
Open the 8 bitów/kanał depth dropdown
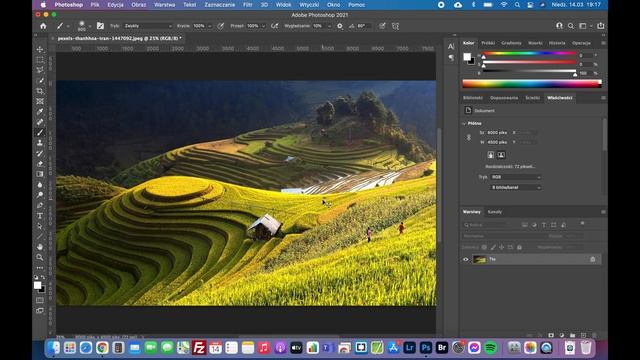[x=516, y=187]
